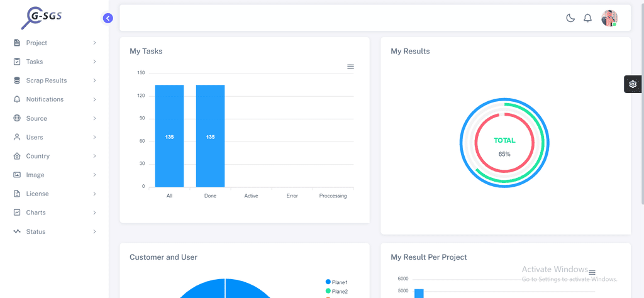Click the Notifications bell icon in sidebar
Screen dimensions: 644x298
(17, 99)
